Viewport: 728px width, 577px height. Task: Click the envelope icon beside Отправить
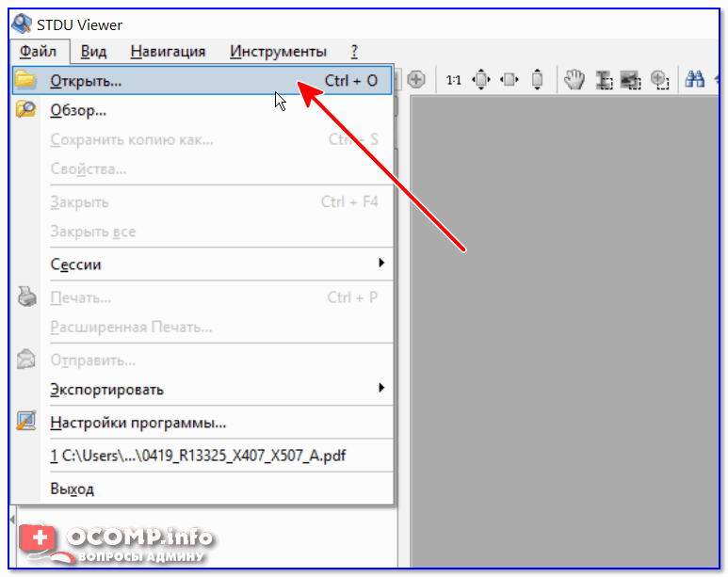[26, 359]
